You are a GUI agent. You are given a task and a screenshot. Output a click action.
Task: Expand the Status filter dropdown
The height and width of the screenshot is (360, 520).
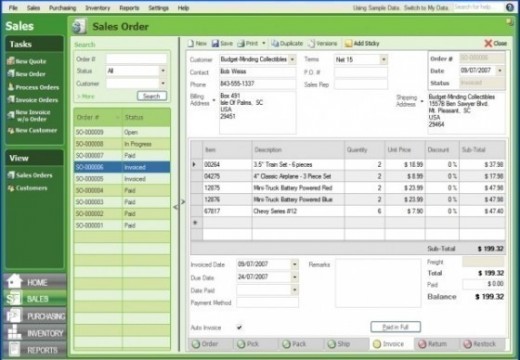click(x=163, y=71)
